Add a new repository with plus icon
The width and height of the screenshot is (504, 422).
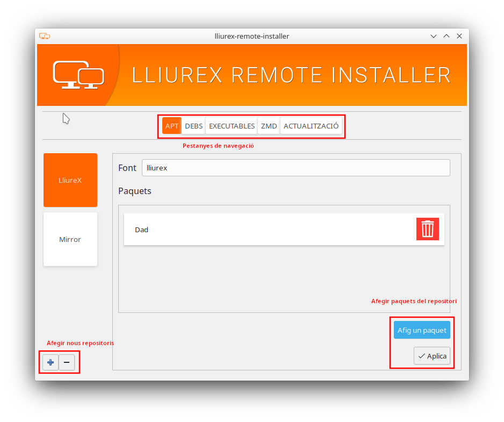click(51, 362)
